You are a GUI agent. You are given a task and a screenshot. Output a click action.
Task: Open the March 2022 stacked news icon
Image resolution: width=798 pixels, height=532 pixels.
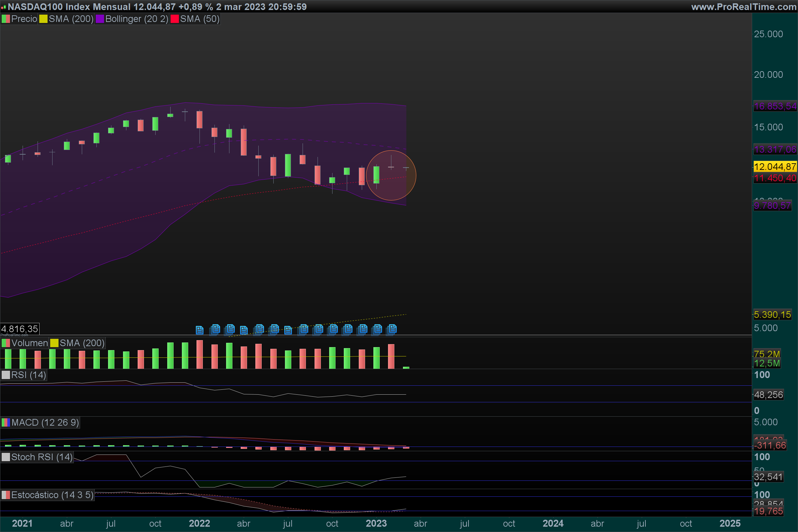(230, 329)
